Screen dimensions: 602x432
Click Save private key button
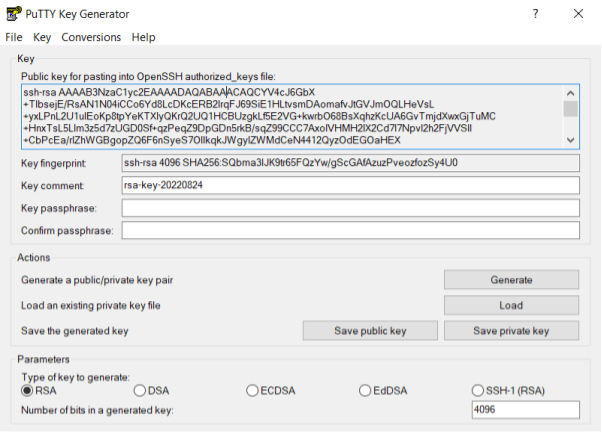511,331
